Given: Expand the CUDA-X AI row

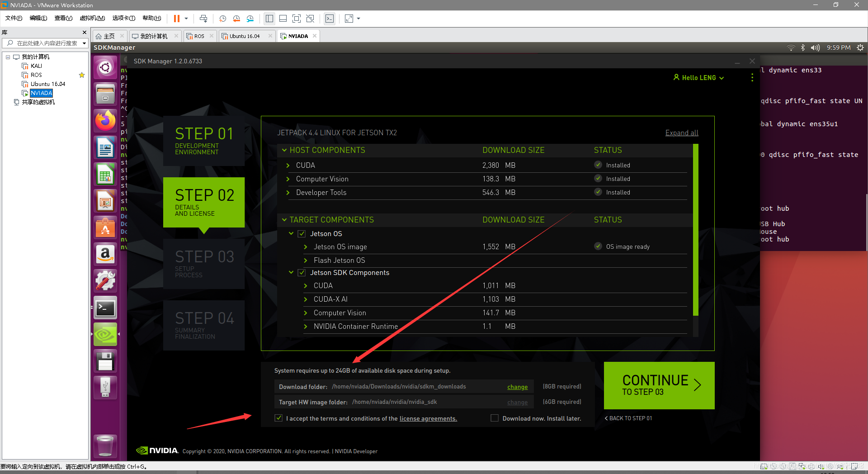Looking at the screenshot, I should click(306, 299).
